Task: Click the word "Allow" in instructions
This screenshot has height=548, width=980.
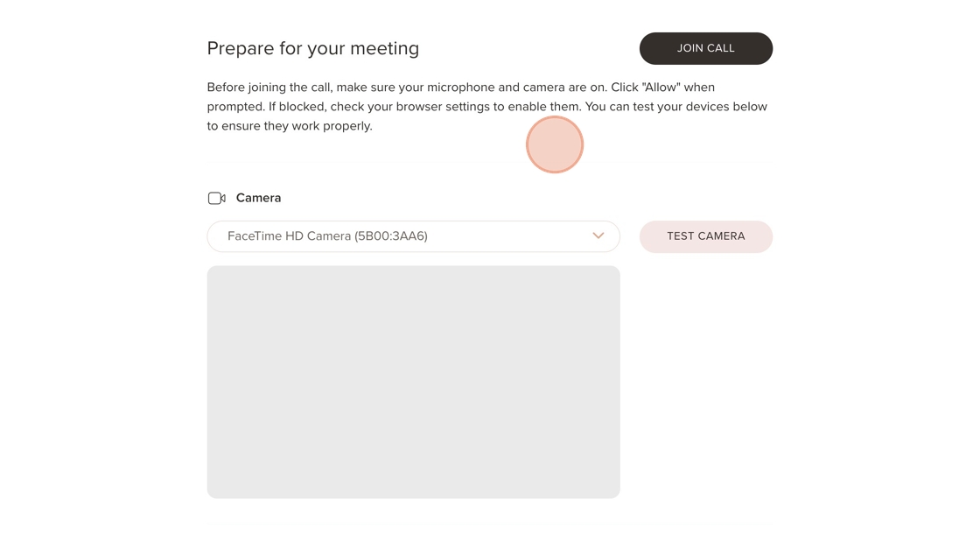Action: 661,88
